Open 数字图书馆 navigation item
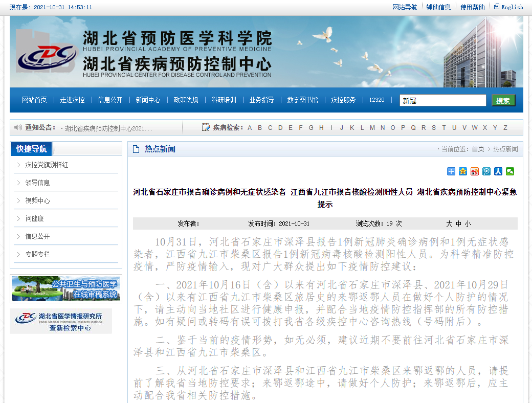This screenshot has width=532, height=403. coord(302,100)
